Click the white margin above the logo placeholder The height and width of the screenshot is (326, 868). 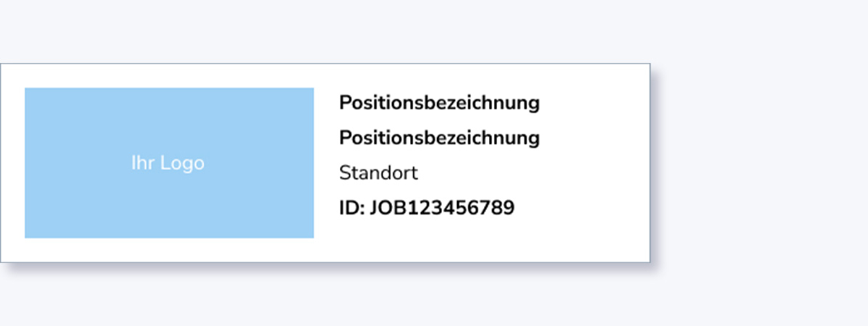(x=169, y=76)
